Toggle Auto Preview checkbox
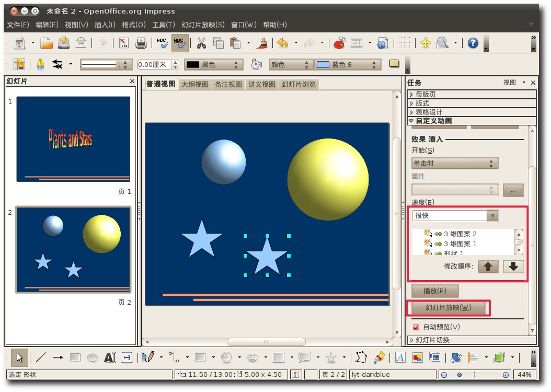551x392 pixels. [x=417, y=327]
